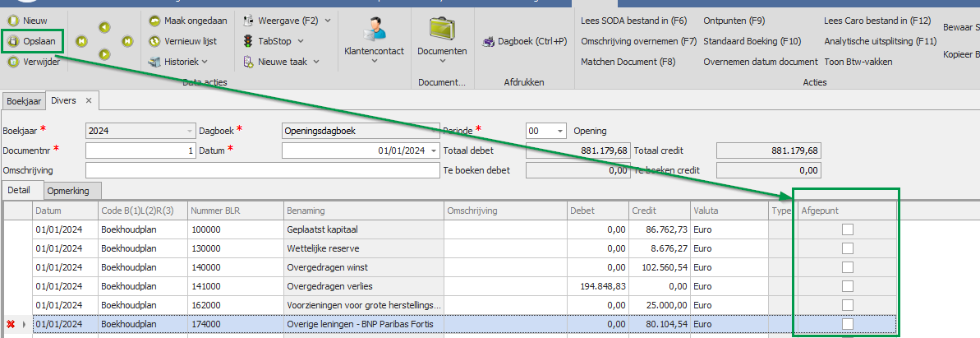Screen dimensions: 980x338
Task: Tick Afgepunt for BNP Paribas Fortis row
Action: (847, 324)
